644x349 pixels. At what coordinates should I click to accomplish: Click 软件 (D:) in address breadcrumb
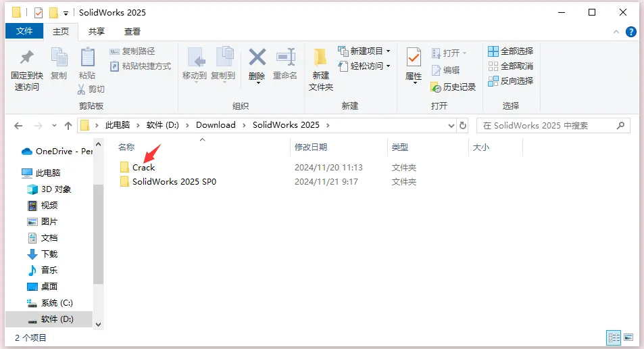pos(163,125)
